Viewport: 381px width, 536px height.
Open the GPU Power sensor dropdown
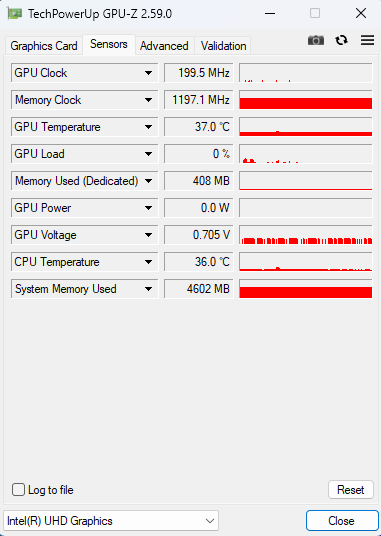point(148,208)
